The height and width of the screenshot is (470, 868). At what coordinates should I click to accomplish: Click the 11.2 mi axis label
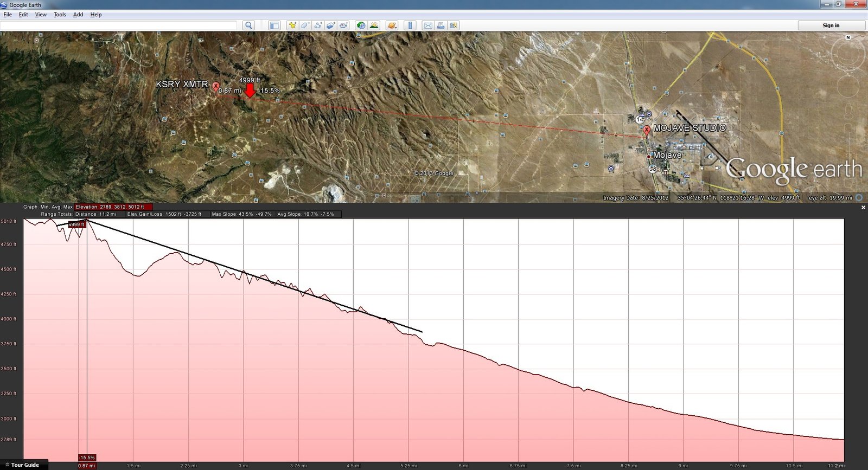point(836,466)
